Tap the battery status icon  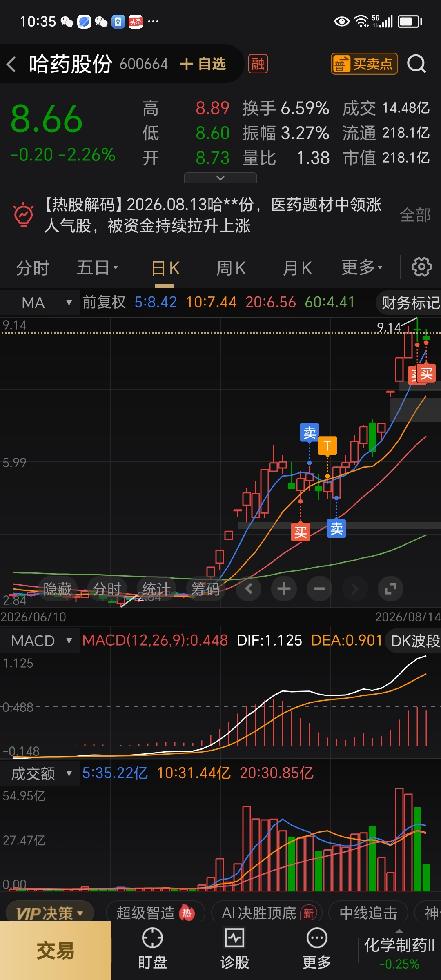410,21
